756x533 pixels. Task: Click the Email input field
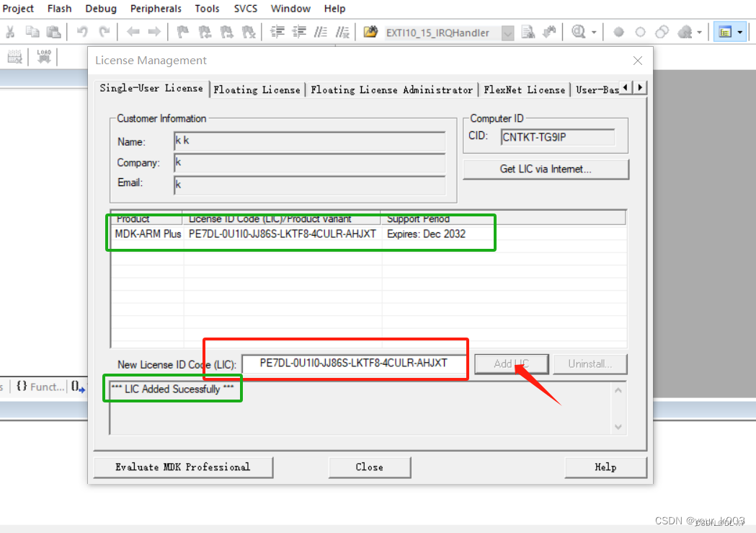310,185
